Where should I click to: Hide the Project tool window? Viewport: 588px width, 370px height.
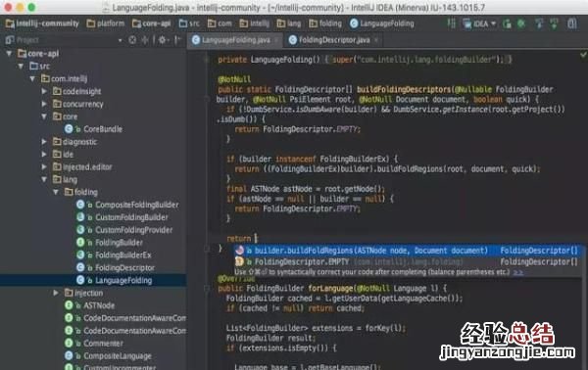coord(177,40)
